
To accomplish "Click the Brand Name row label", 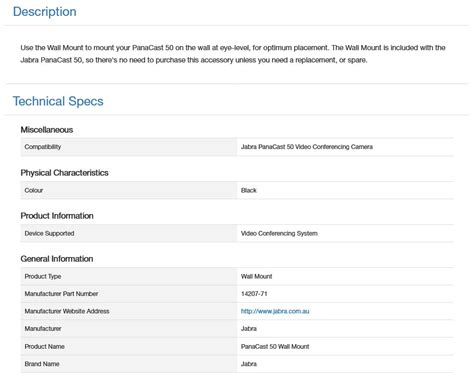I will (42, 364).
